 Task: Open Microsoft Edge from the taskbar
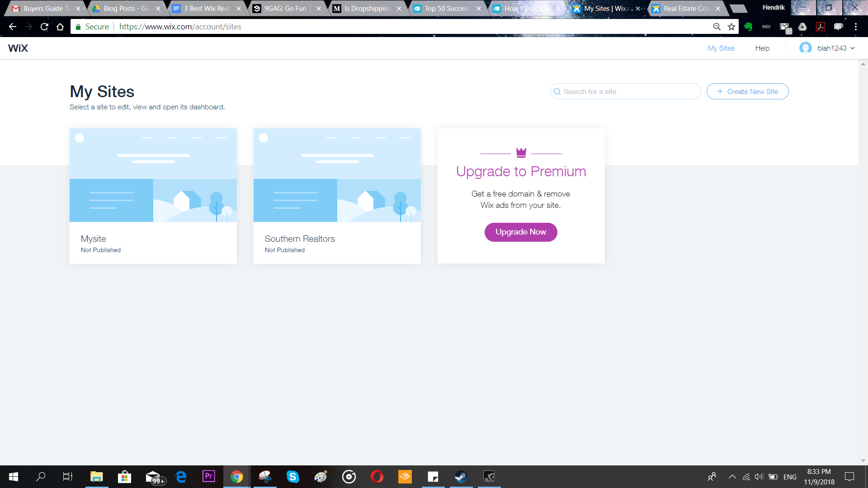pos(181,477)
